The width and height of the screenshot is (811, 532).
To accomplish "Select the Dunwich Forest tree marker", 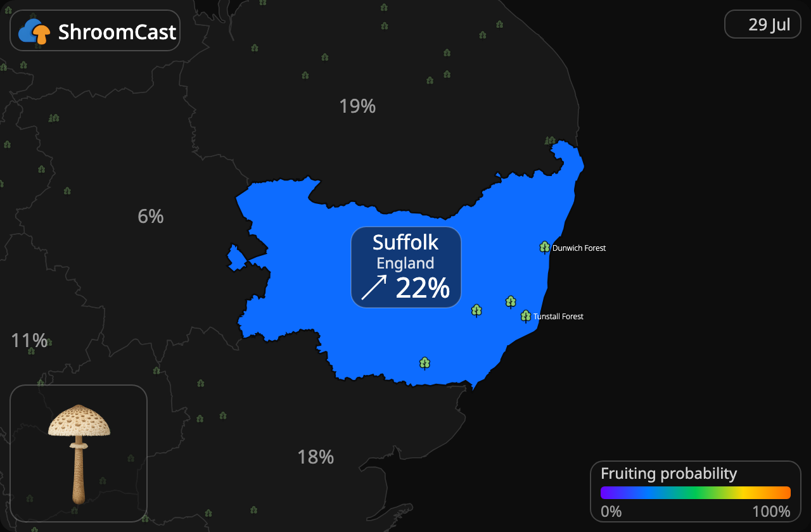I will tap(544, 248).
